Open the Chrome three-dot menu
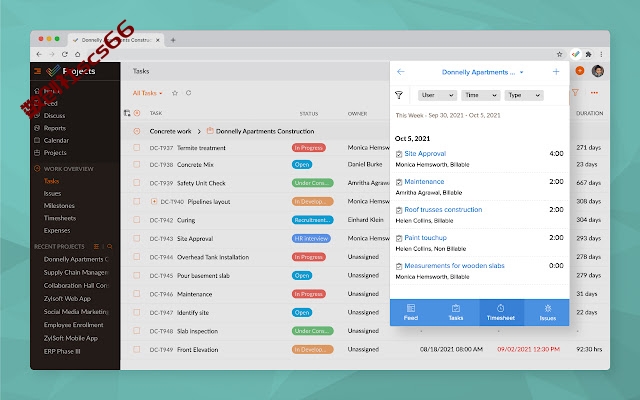Screen dimensions: 640x400 coord(601,54)
